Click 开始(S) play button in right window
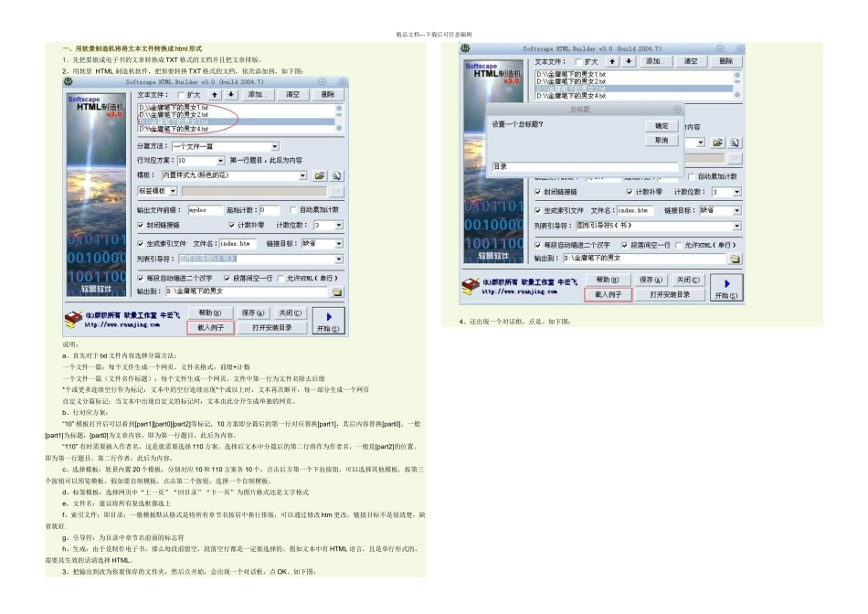The width and height of the screenshot is (868, 614). pyautogui.click(x=726, y=288)
